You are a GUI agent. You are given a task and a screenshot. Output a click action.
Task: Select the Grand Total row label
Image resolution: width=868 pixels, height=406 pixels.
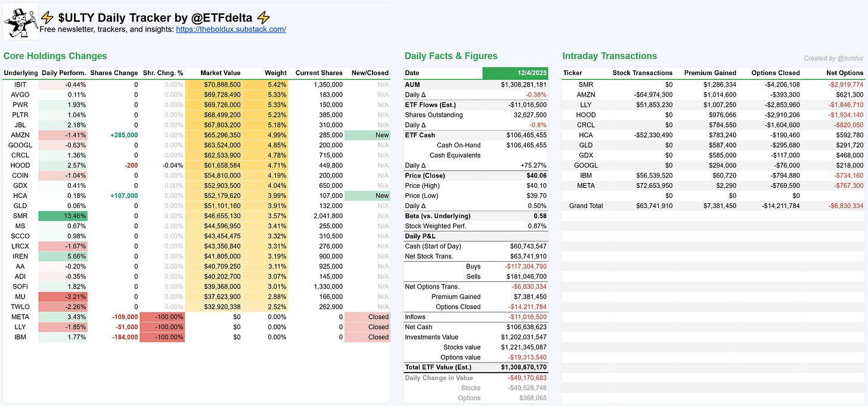587,206
